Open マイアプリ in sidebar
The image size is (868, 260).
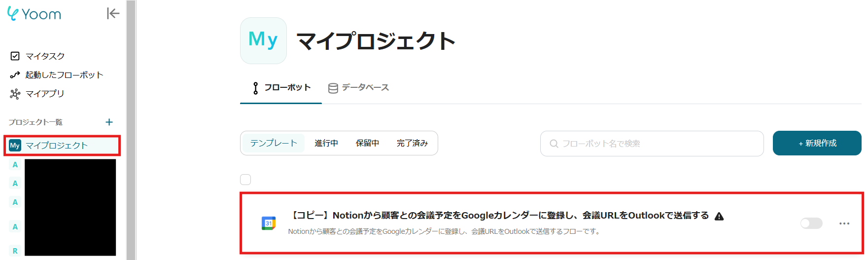point(45,94)
